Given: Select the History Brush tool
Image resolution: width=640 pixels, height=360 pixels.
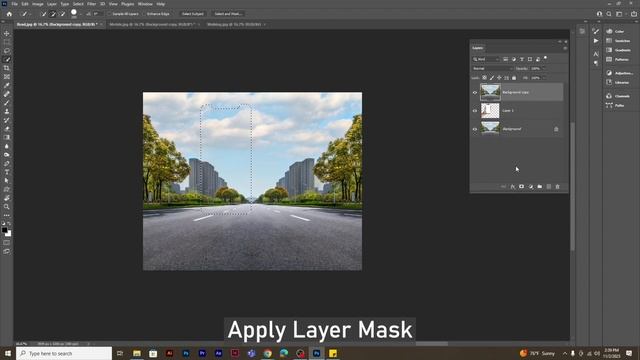Looking at the screenshot, I should [7, 120].
